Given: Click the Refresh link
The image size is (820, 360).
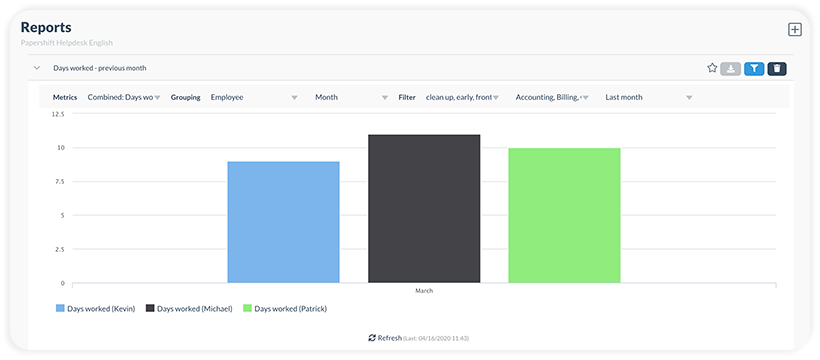Looking at the screenshot, I should point(390,338).
